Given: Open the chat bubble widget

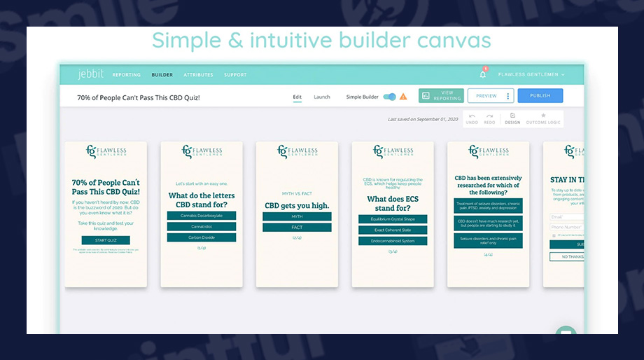Looking at the screenshot, I should (x=566, y=331).
